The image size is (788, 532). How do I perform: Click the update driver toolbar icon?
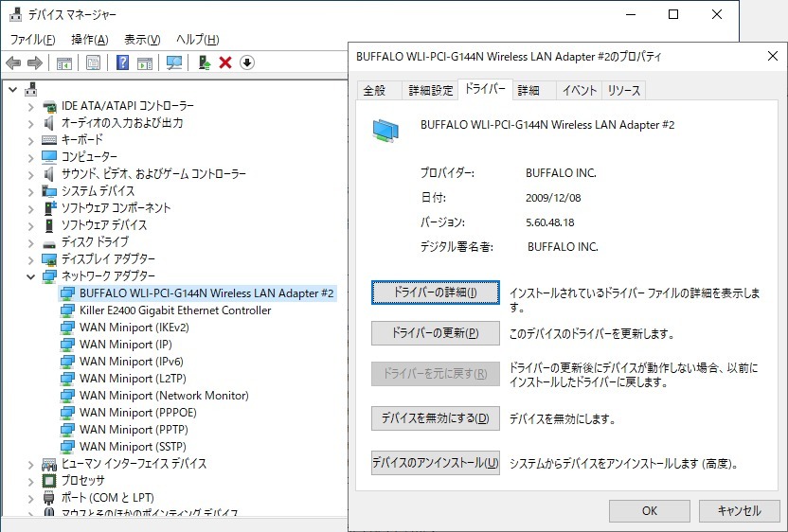tap(205, 62)
